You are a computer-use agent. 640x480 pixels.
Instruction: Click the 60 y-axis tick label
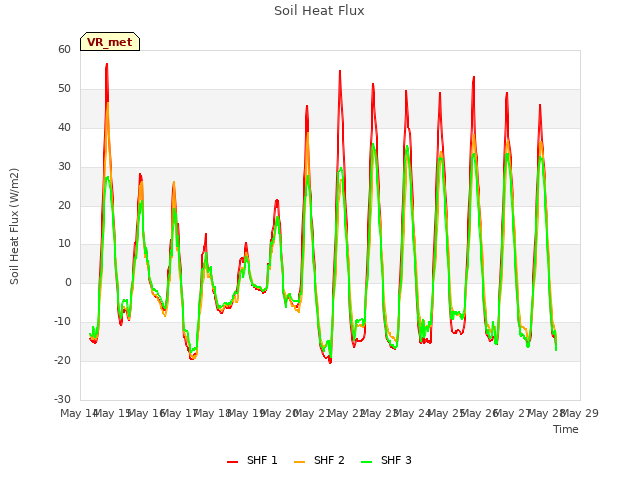click(x=64, y=49)
